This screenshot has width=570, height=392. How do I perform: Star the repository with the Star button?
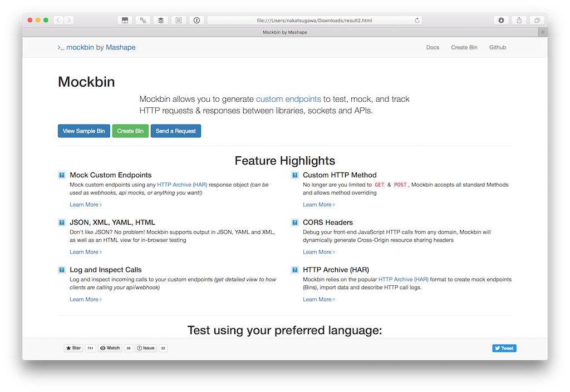click(x=73, y=348)
